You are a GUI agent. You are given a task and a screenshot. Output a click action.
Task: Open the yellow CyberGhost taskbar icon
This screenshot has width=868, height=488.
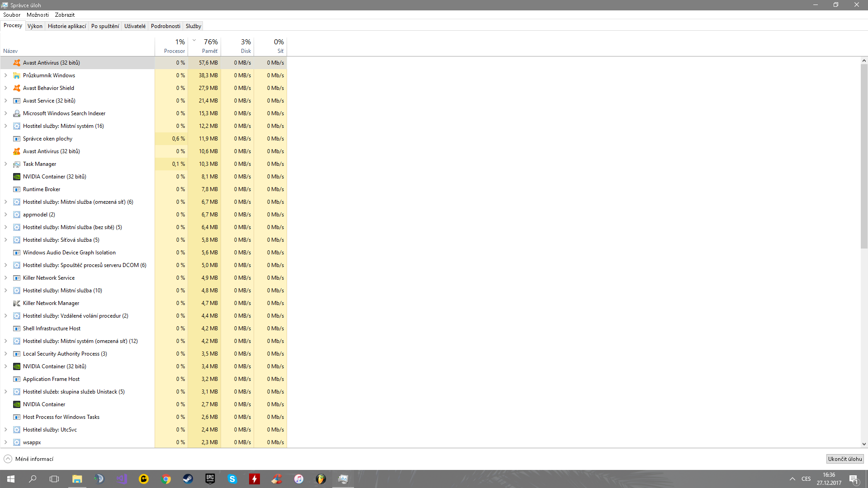(x=144, y=479)
